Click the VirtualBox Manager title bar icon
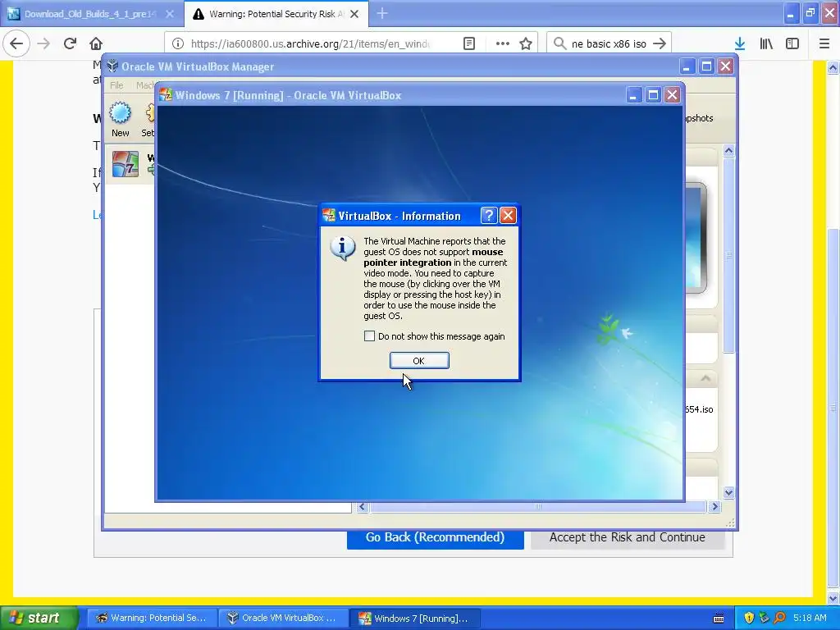Image resolution: width=840 pixels, height=630 pixels. pos(112,66)
